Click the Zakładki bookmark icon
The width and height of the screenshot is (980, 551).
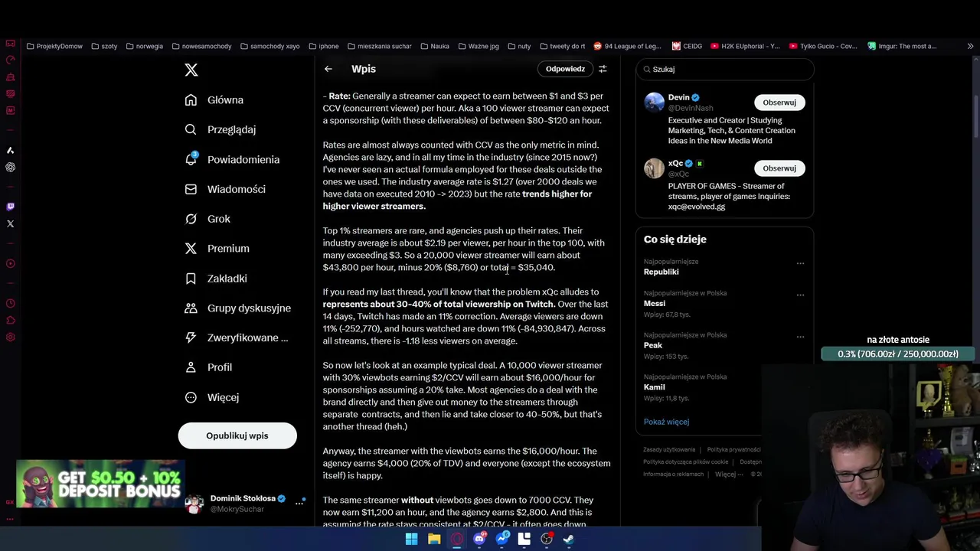pos(191,279)
